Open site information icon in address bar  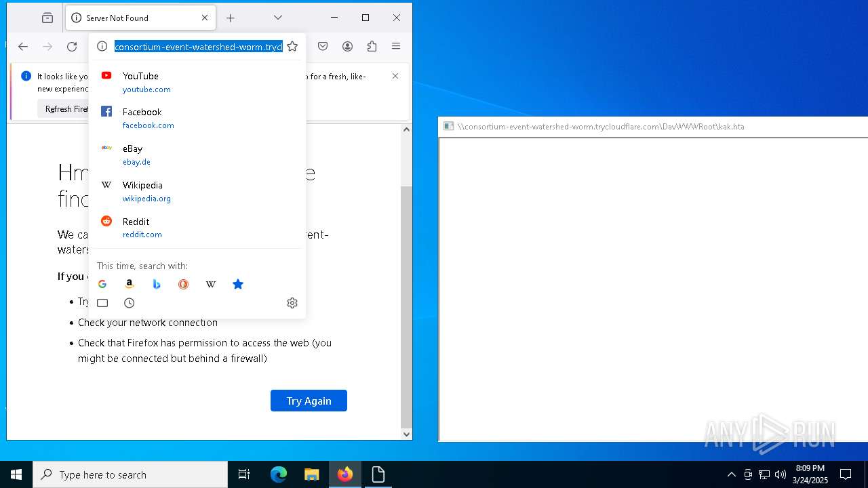(x=102, y=46)
